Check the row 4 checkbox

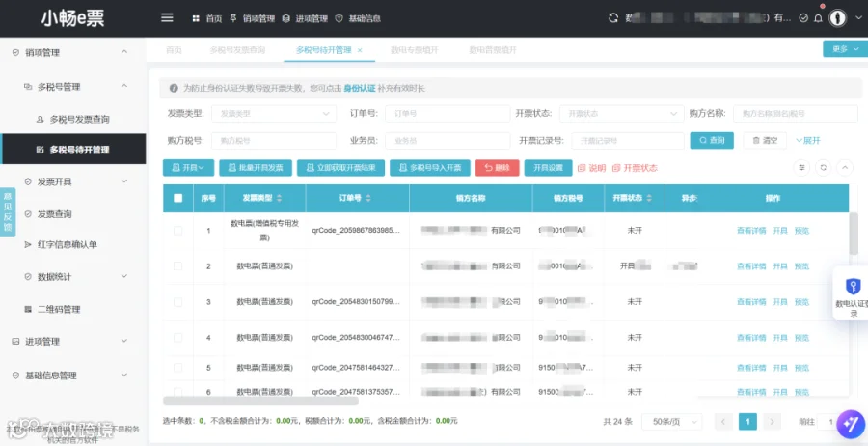(x=177, y=338)
